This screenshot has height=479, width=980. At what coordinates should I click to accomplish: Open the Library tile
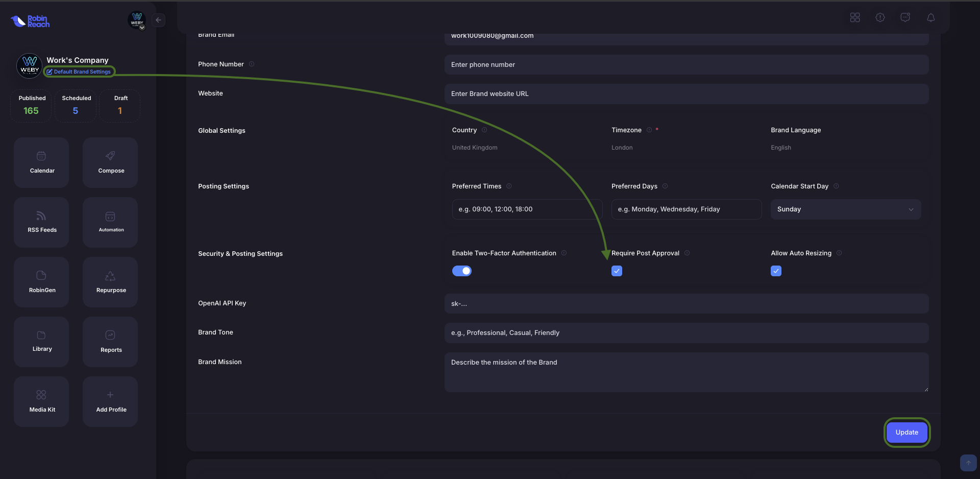tap(41, 342)
